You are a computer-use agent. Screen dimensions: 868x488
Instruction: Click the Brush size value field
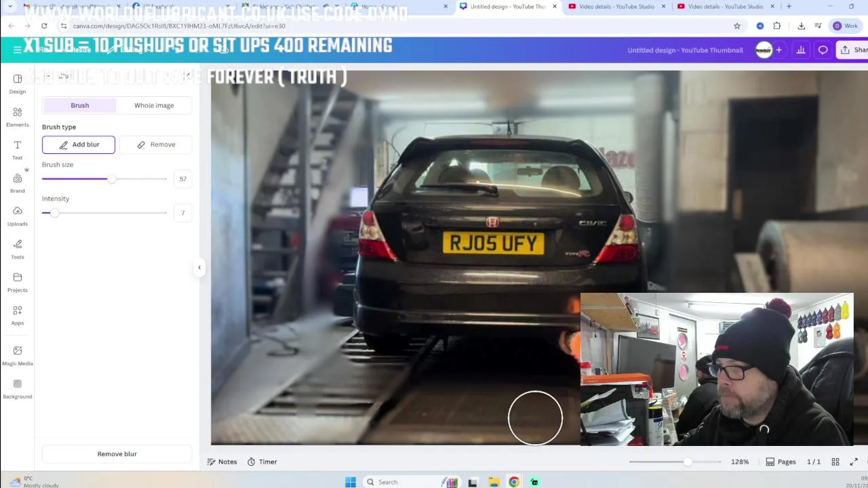coord(182,179)
